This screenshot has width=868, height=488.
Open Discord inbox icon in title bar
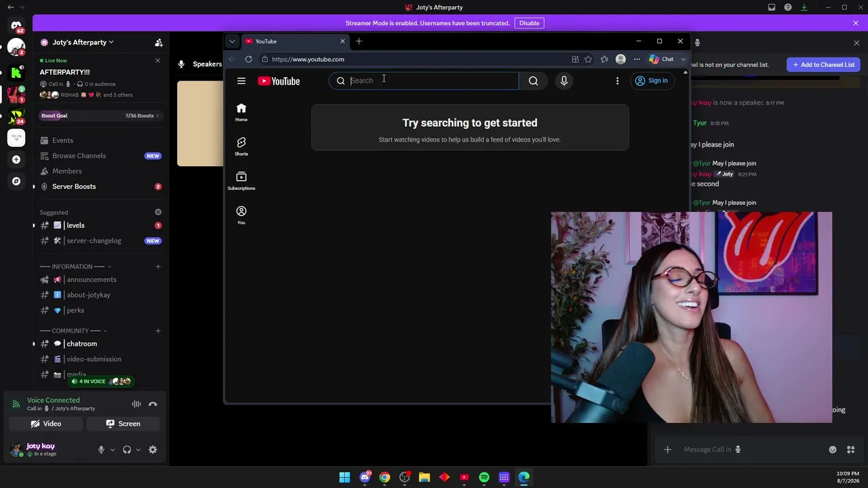pos(772,7)
